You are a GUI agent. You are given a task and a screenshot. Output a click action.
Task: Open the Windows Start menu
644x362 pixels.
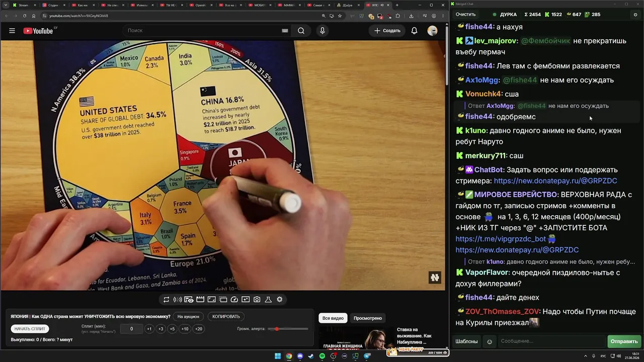(278, 356)
